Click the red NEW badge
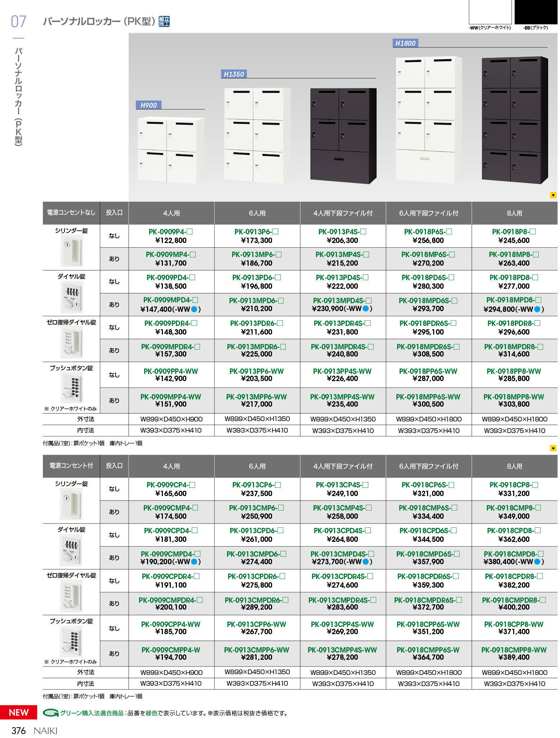 pyautogui.click(x=18, y=712)
